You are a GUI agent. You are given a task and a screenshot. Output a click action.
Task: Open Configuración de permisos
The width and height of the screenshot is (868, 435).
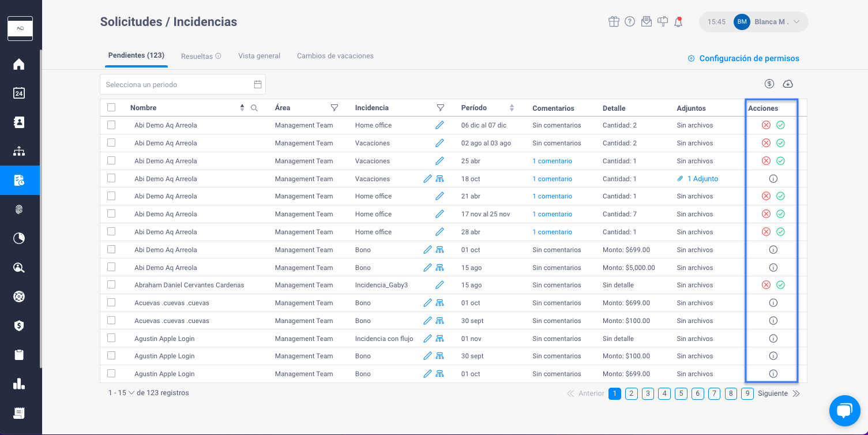743,58
